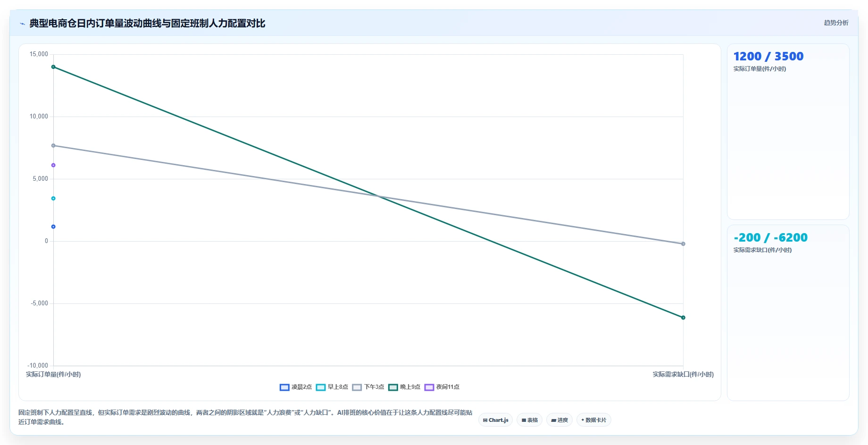The width and height of the screenshot is (868, 445).
Task: Toggle the 凌晨2点 legend series
Action: [x=296, y=387]
